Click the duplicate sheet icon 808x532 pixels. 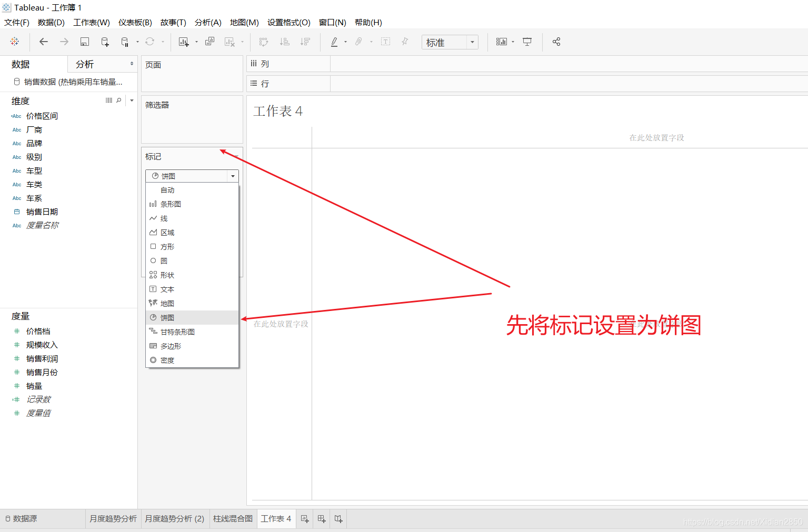tap(210, 42)
